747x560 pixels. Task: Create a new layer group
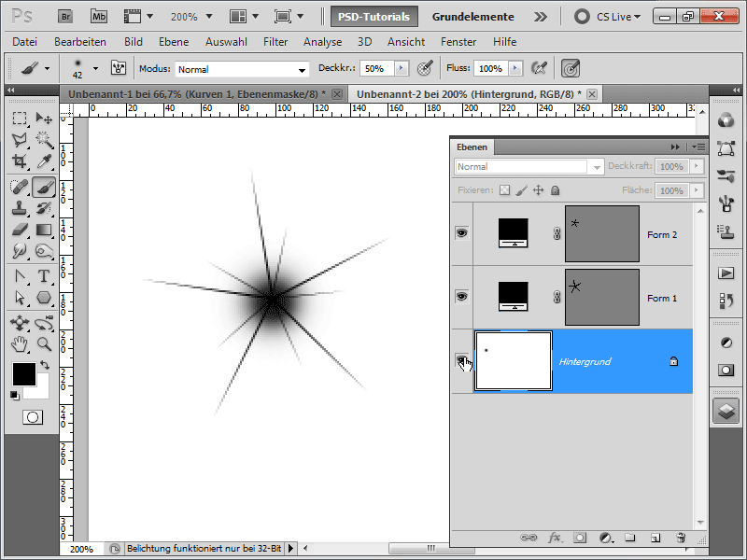click(x=630, y=538)
